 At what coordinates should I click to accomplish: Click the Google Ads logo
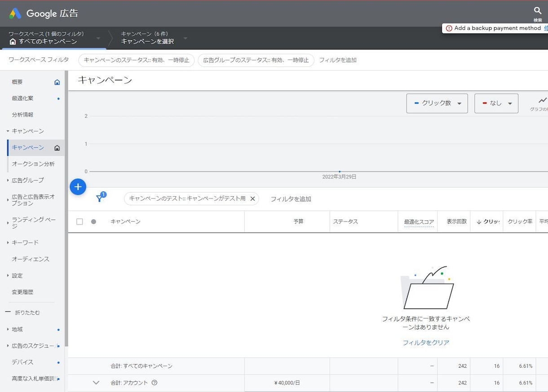pos(15,13)
